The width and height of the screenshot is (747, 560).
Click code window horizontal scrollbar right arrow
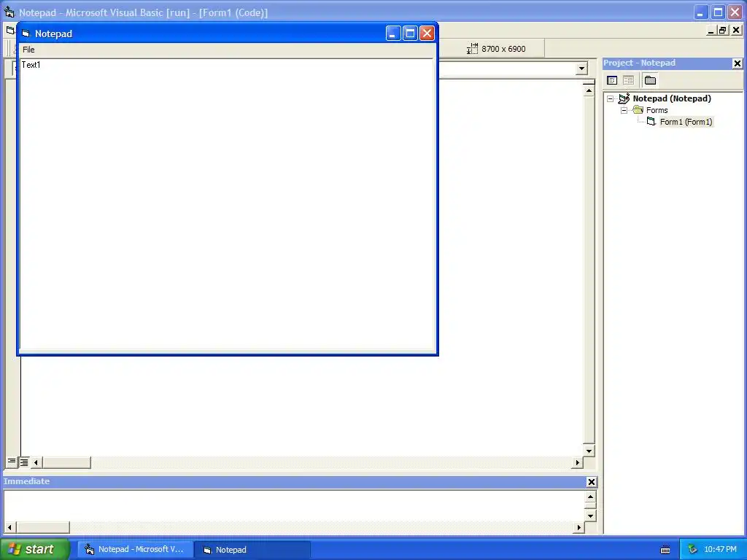[x=578, y=462]
